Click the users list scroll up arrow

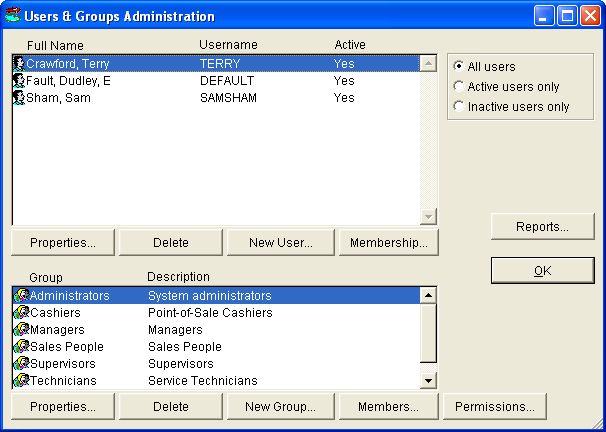point(428,63)
